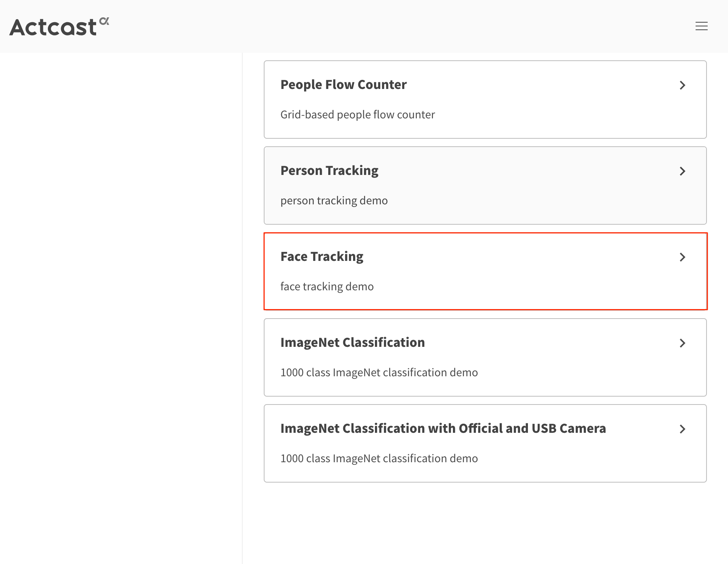Click the top navigation bar area
Image resolution: width=728 pixels, height=564 pixels.
pyautogui.click(x=364, y=26)
